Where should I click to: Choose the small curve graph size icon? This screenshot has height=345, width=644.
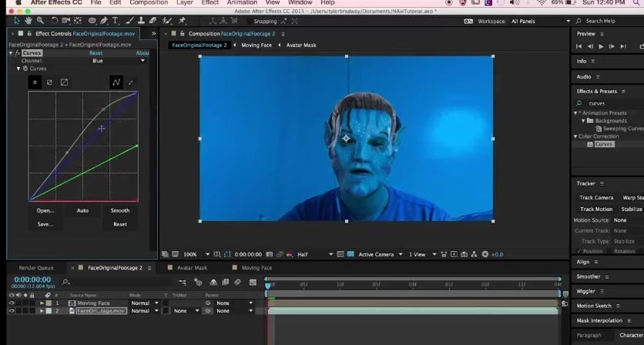[x=35, y=82]
